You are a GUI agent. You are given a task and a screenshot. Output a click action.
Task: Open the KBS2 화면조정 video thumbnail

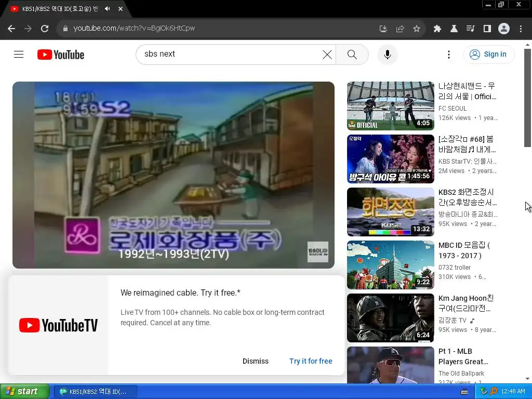point(391,212)
